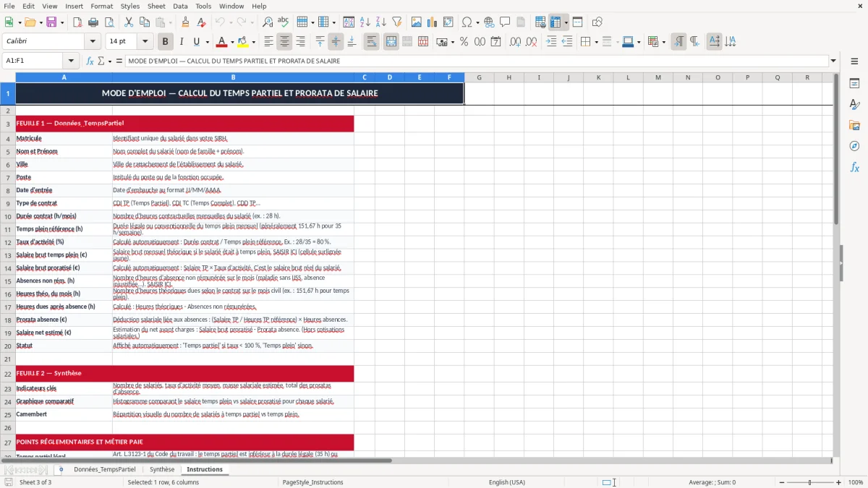The width and height of the screenshot is (868, 488).
Task: Click PageStyle_Instructions in status bar
Action: pos(312,482)
